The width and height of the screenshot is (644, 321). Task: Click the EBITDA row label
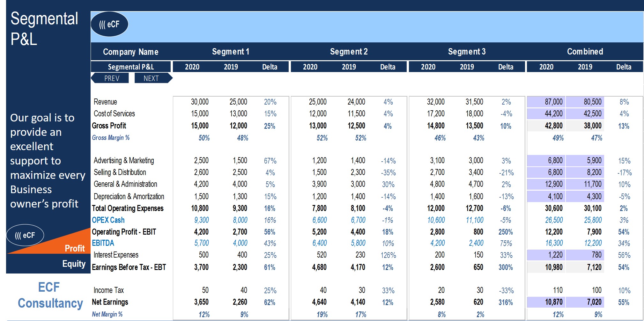[103, 243]
